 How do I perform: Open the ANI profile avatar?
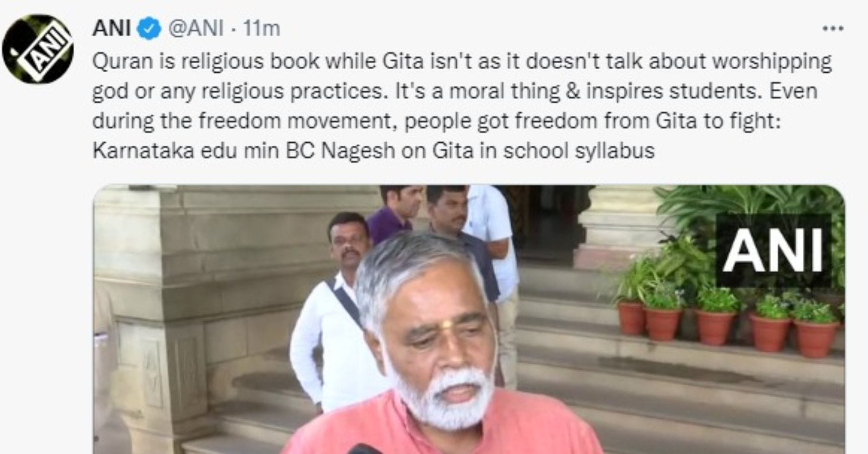[38, 49]
